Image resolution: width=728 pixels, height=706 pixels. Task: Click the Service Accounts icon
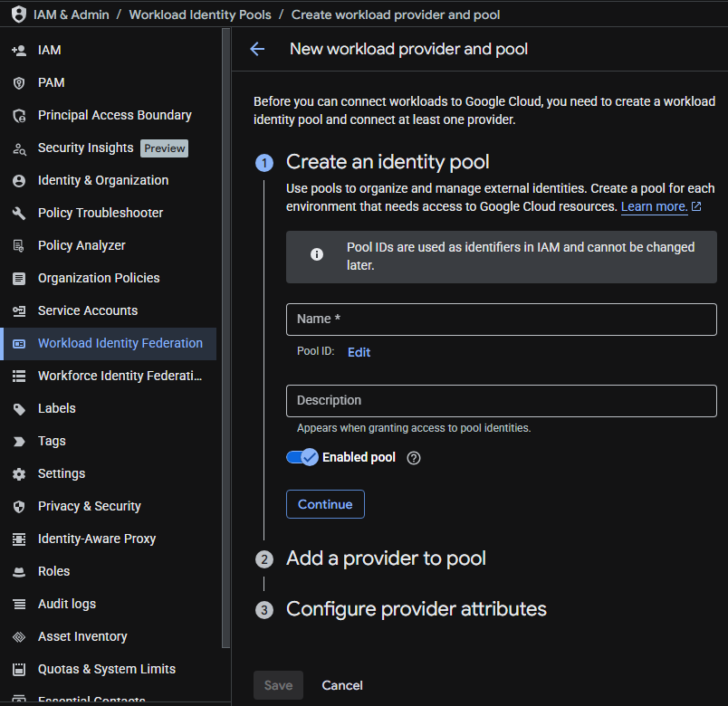coord(19,310)
